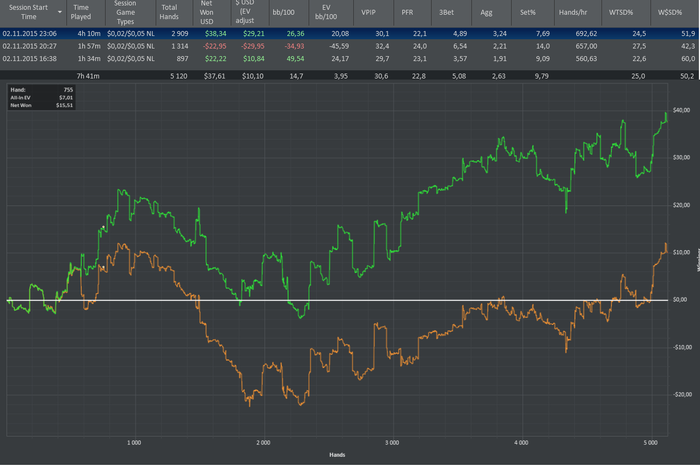The image size is (700, 466).
Task: Click the 3 000 hands axis tick label
Action: point(392,443)
